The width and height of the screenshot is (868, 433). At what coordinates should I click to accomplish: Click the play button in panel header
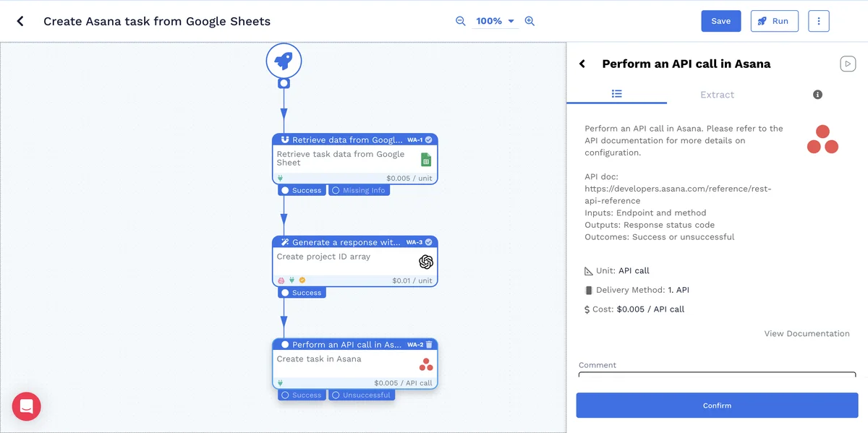click(848, 64)
